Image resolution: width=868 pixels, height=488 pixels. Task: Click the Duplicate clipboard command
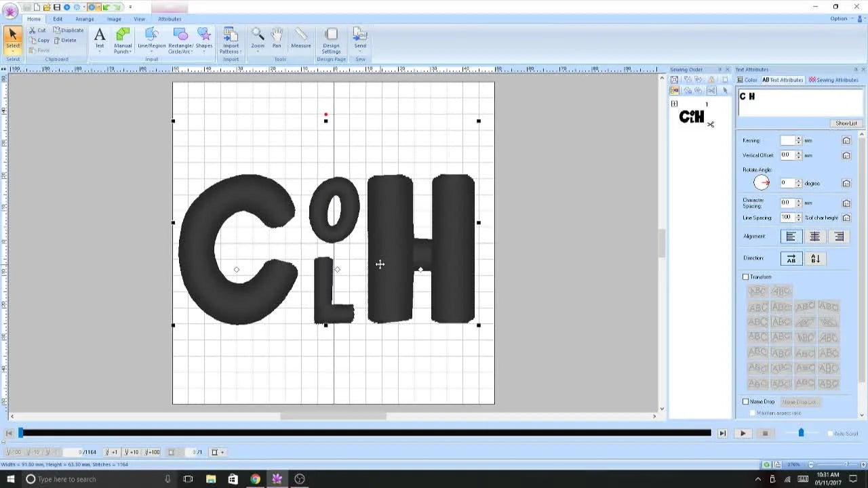click(68, 30)
